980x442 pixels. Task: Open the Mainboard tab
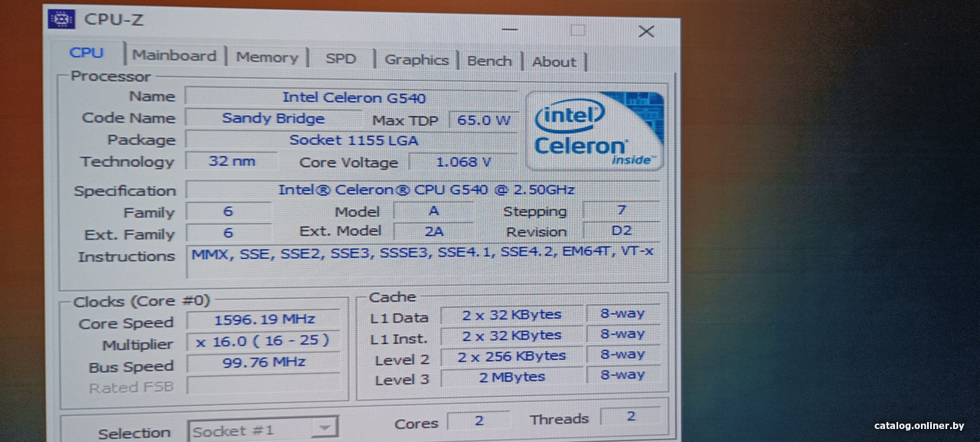(x=175, y=56)
